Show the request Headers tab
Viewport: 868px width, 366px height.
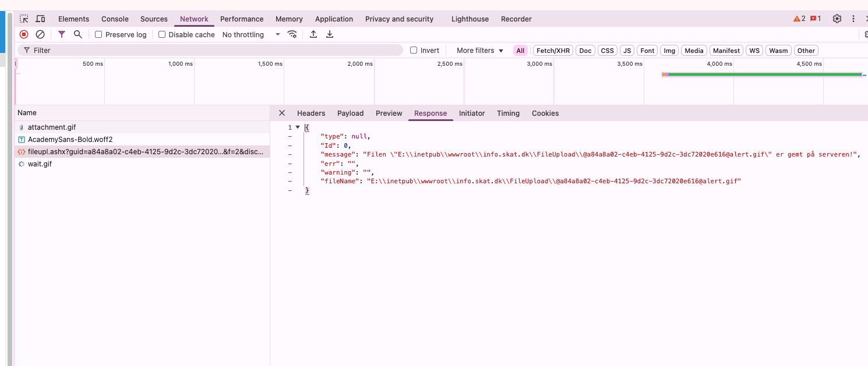click(x=311, y=113)
